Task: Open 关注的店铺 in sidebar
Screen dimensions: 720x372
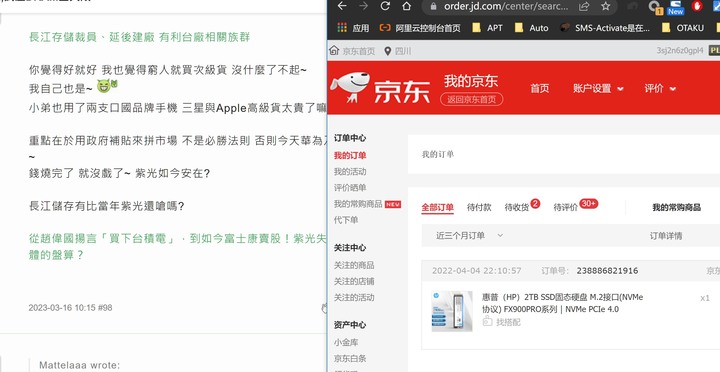Action: 354,281
